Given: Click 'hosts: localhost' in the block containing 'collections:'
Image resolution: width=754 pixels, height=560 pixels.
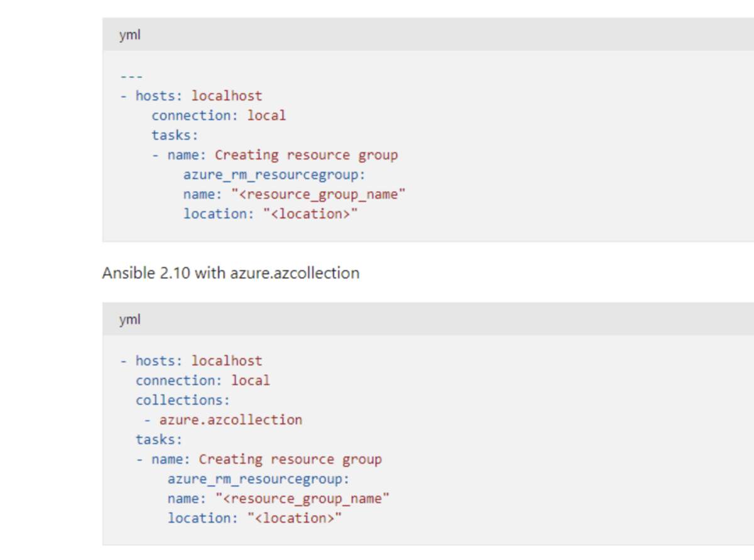Looking at the screenshot, I should coord(199,361).
